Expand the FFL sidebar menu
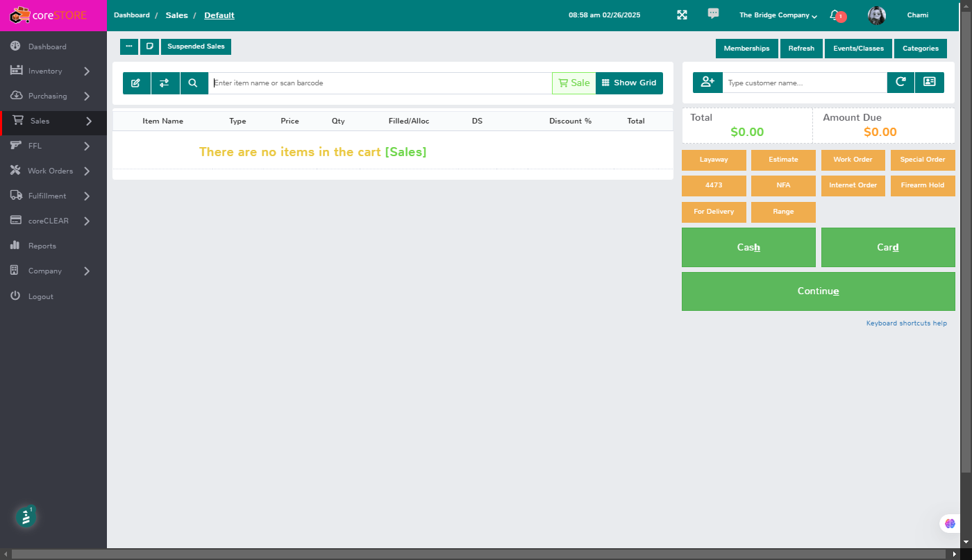 click(53, 146)
